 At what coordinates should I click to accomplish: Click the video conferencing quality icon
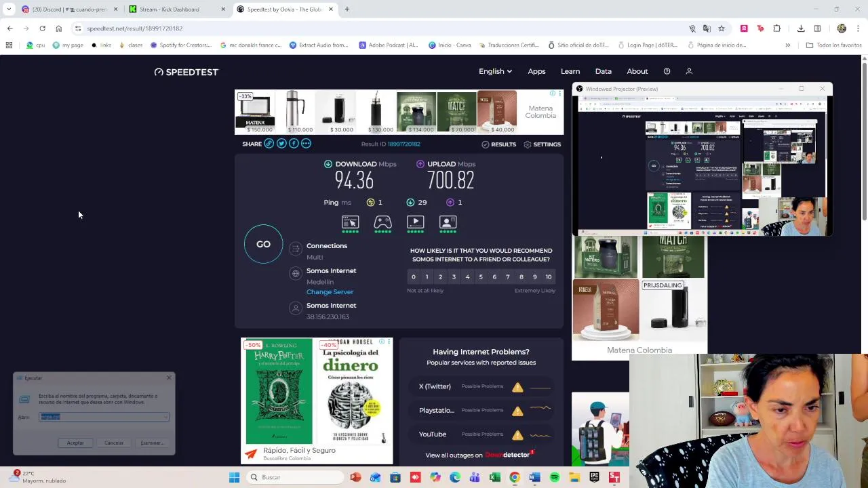(x=448, y=222)
